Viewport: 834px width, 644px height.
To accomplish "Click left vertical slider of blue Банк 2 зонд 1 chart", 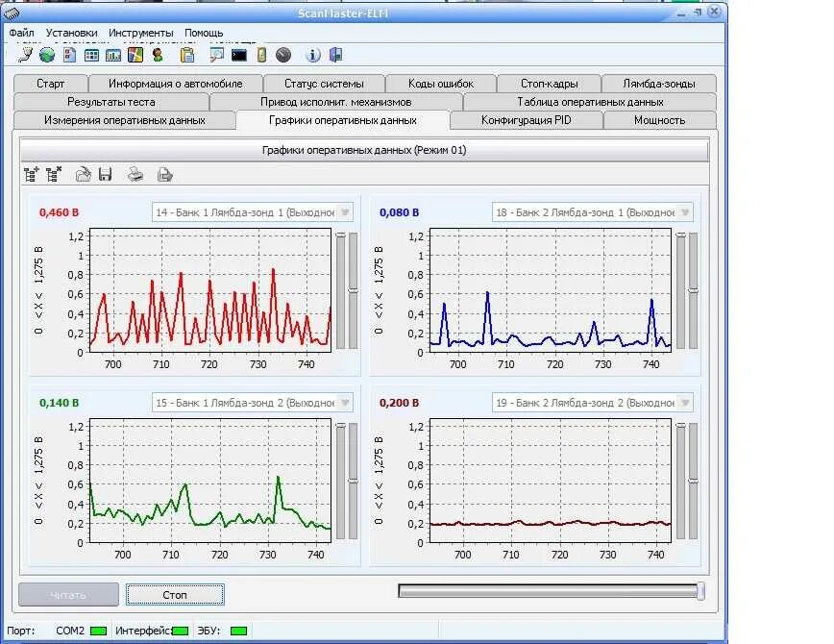I will coord(681,290).
